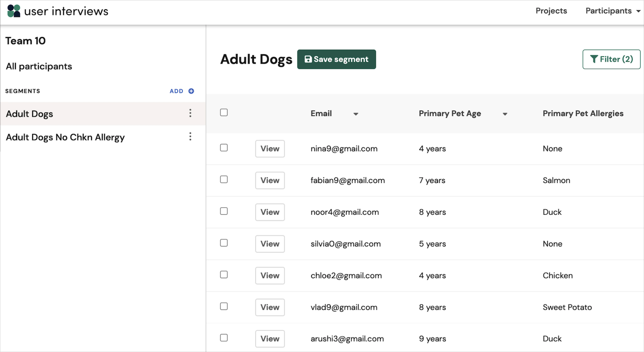
Task: View participant nina9@gmail.com
Action: coord(270,149)
